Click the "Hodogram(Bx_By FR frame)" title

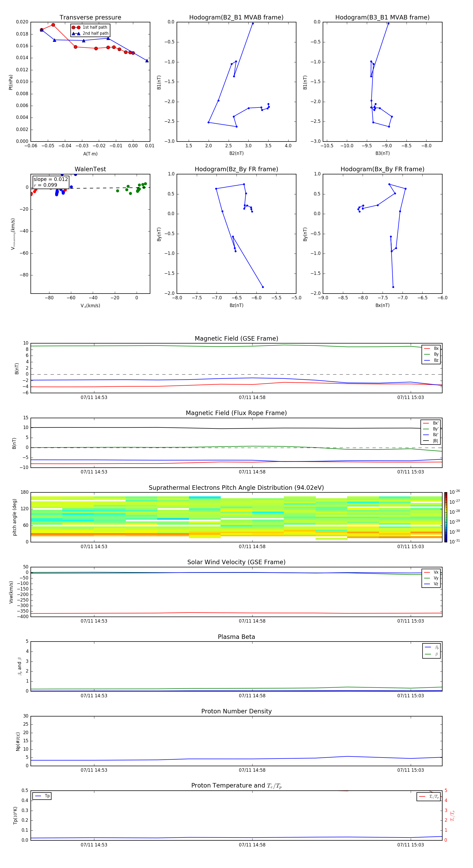[x=382, y=169]
